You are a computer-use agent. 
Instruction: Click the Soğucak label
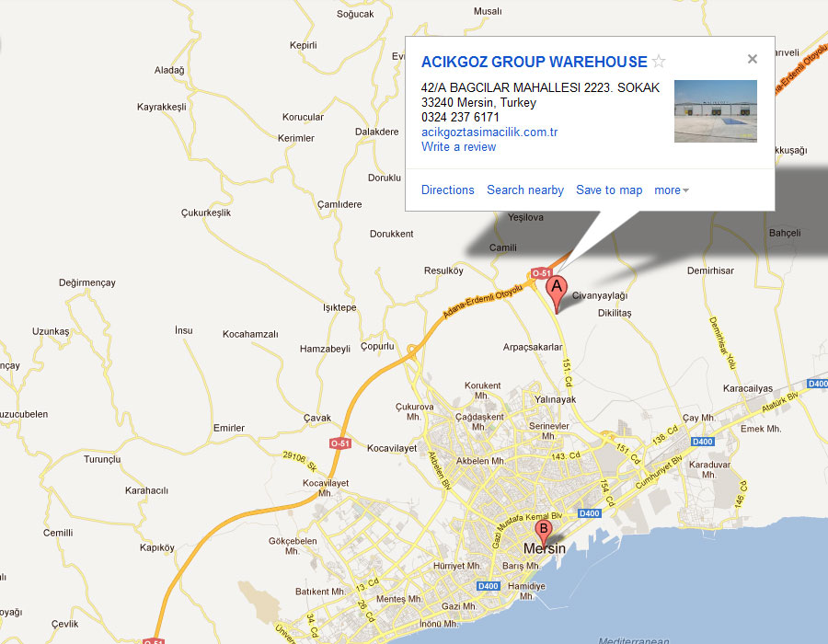(x=355, y=14)
